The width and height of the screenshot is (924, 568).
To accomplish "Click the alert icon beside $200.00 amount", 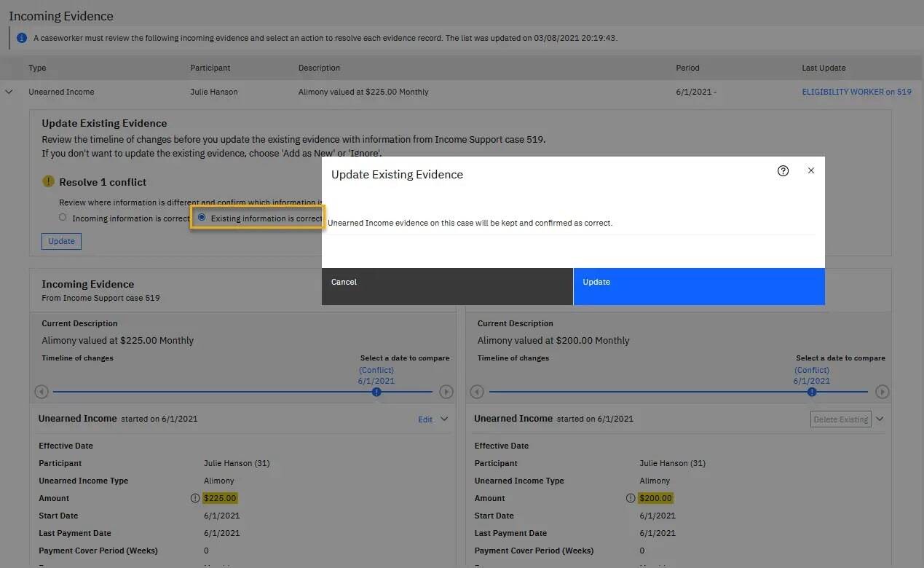I will point(631,498).
